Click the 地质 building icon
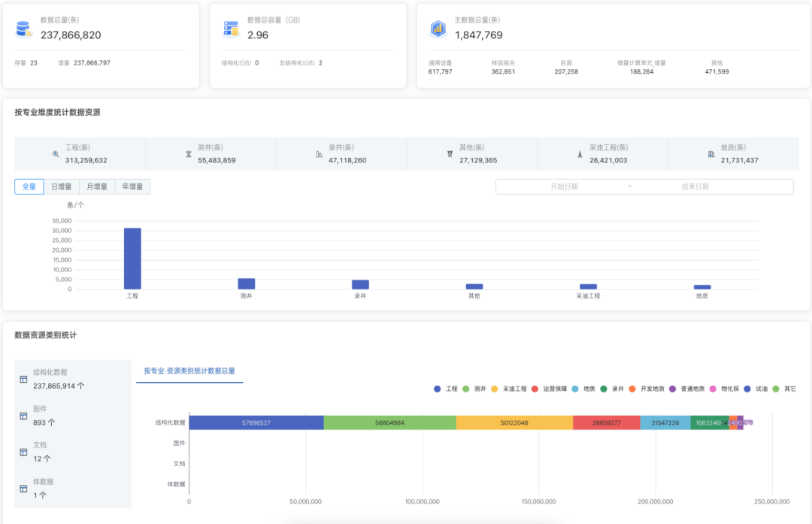Viewport: 812px width, 524px height. pyautogui.click(x=711, y=154)
